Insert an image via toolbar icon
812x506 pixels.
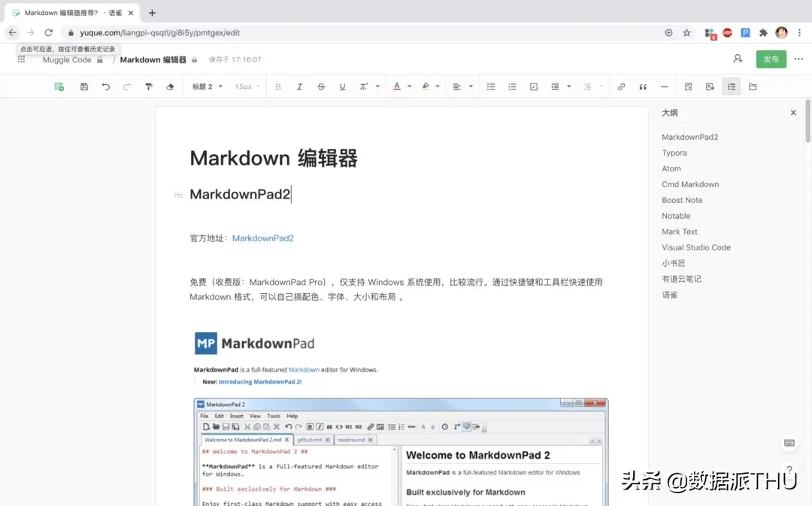point(710,86)
